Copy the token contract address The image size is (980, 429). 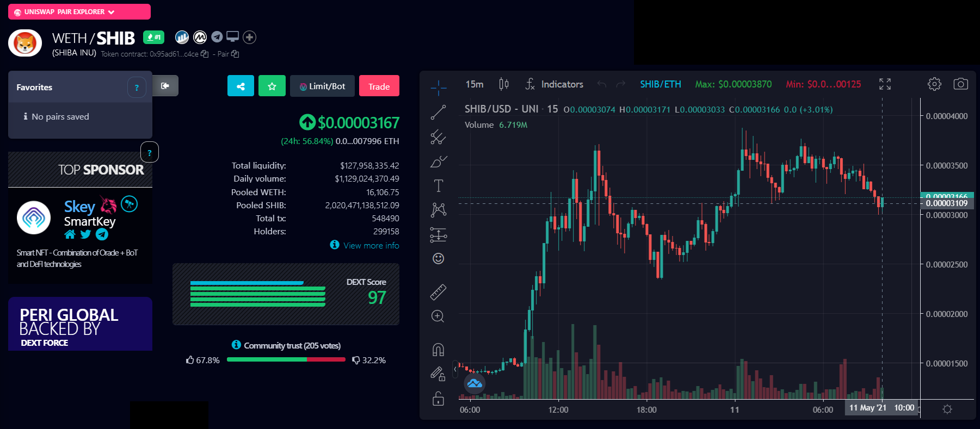[205, 54]
